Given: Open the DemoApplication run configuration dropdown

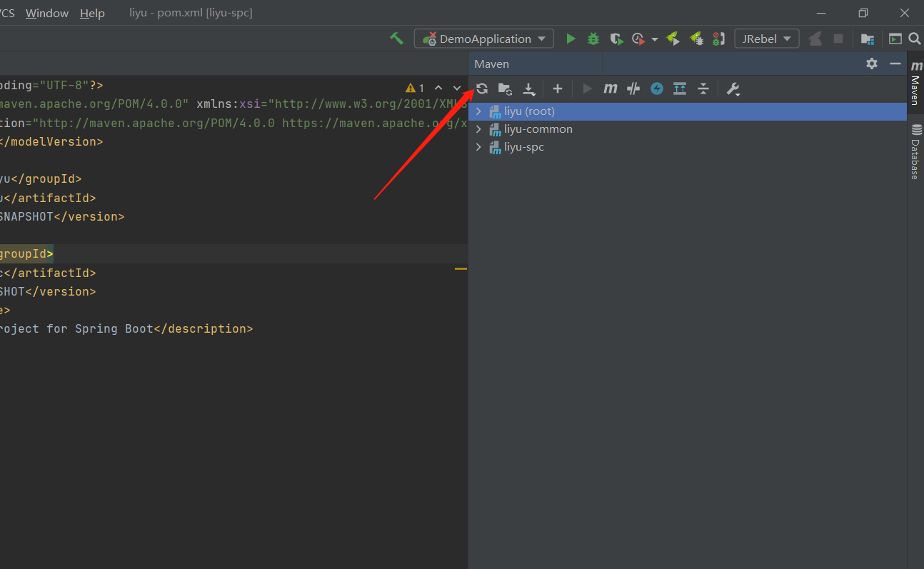Looking at the screenshot, I should 484,39.
